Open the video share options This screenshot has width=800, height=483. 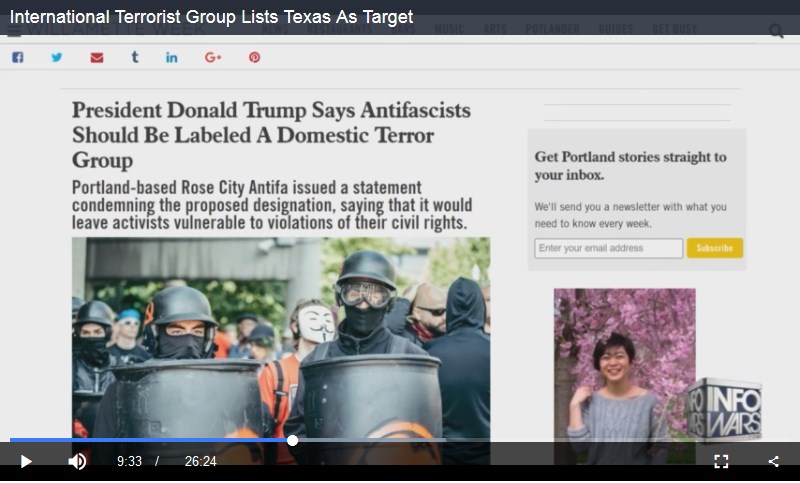pos(773,462)
